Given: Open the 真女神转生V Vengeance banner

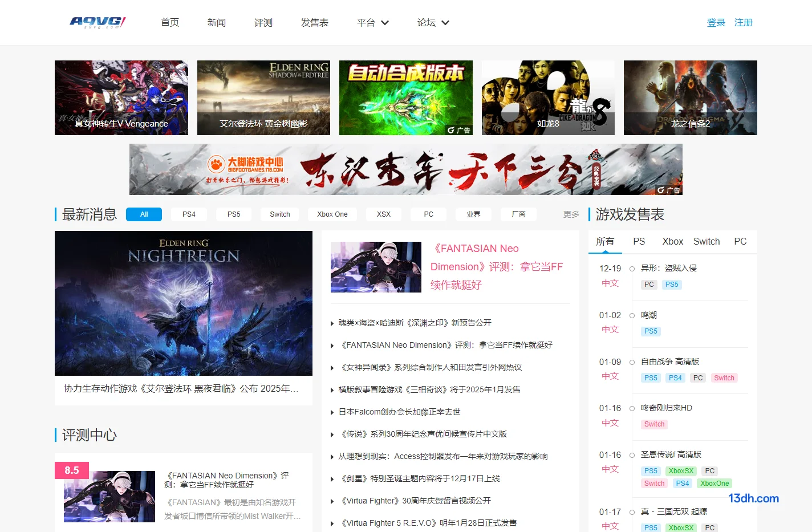Looking at the screenshot, I should (x=121, y=98).
